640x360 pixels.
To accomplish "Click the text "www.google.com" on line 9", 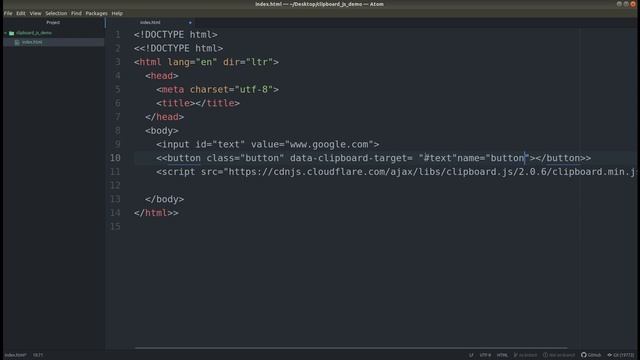I will coord(329,144).
